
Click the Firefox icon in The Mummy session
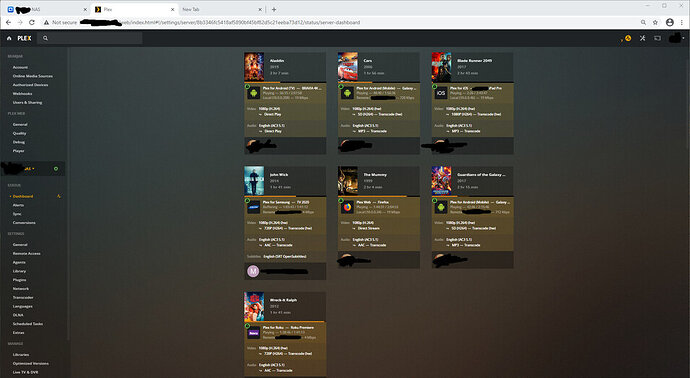coord(347,207)
